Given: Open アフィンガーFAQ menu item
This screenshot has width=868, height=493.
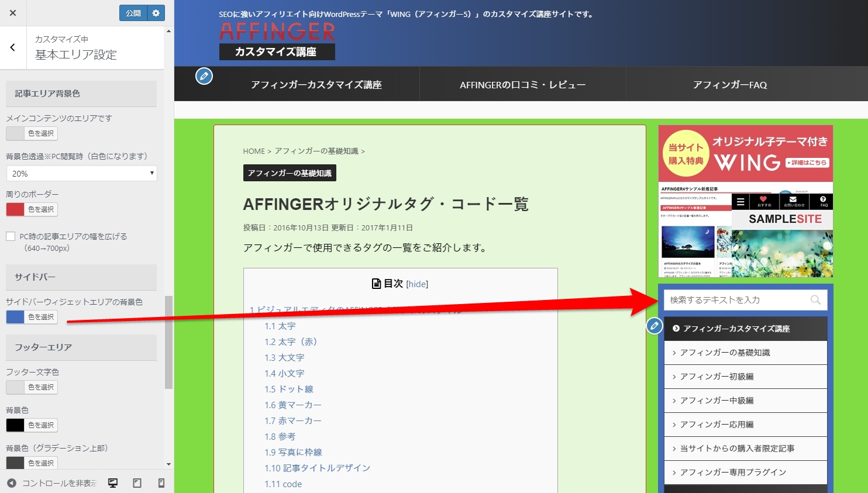Looking at the screenshot, I should tap(730, 85).
